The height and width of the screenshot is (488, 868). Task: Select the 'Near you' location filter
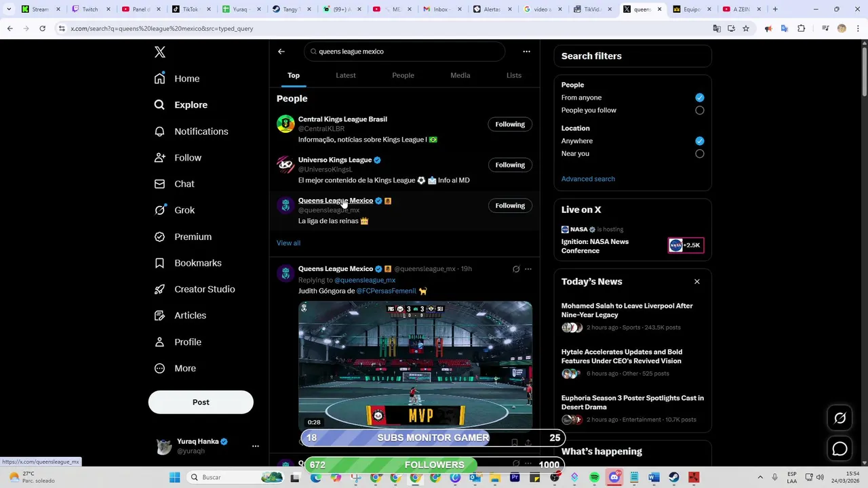coord(700,154)
